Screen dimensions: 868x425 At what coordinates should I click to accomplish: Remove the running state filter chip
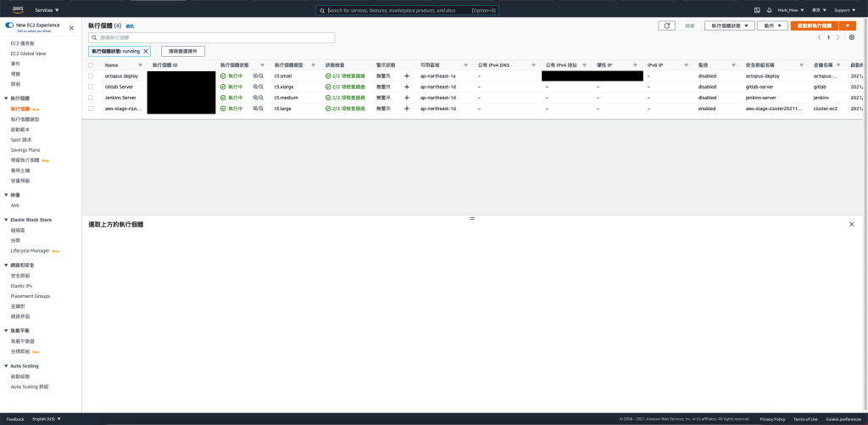[x=146, y=51]
